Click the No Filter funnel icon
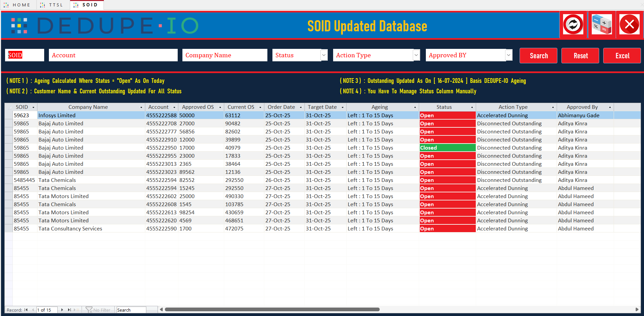644x316 pixels. pos(89,309)
